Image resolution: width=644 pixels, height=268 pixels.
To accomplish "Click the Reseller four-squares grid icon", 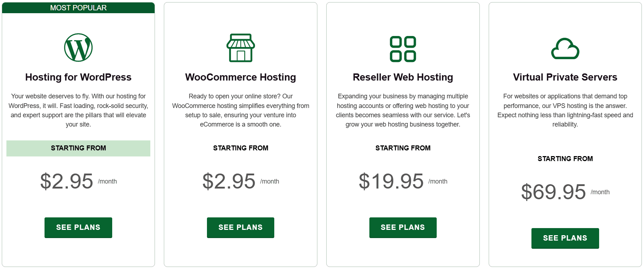I will click(403, 49).
